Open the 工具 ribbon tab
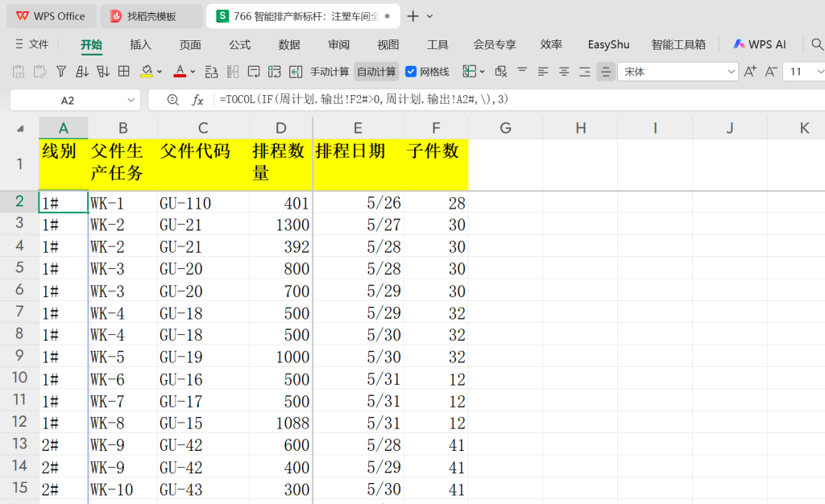 click(437, 44)
